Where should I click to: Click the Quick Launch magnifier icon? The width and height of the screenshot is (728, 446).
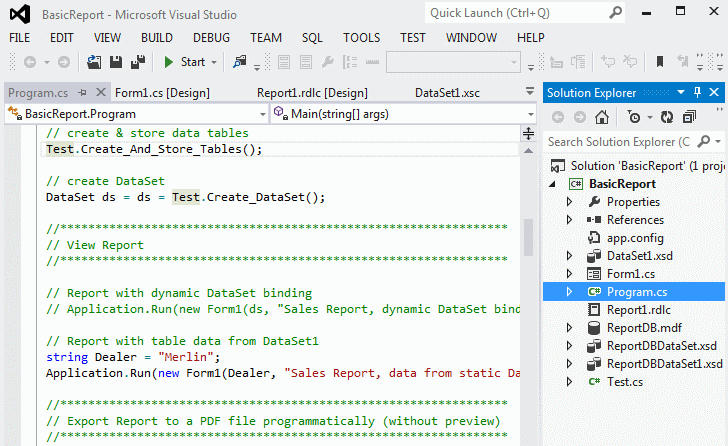point(615,13)
